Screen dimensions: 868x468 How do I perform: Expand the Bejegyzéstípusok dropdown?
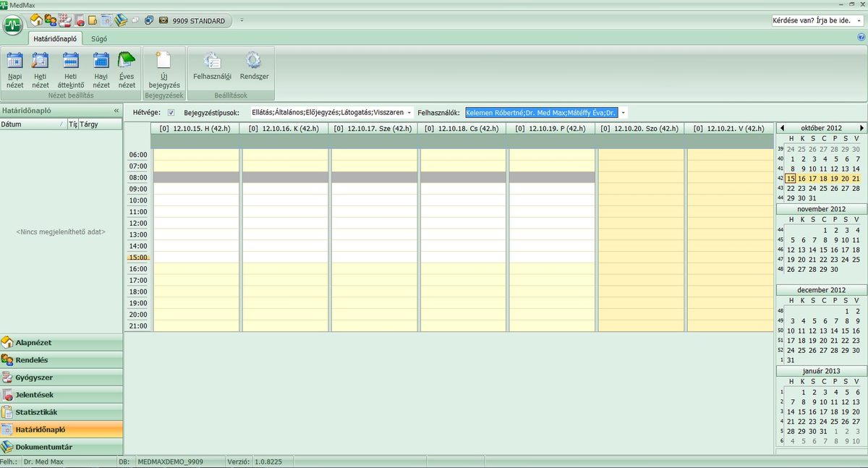[409, 113]
